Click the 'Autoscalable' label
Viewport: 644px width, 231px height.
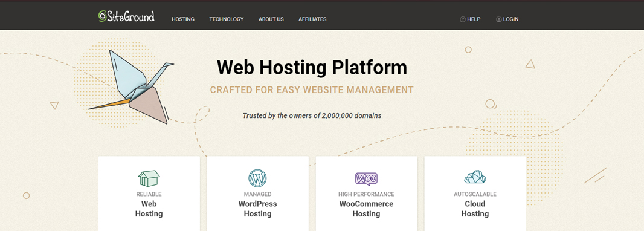click(x=475, y=194)
